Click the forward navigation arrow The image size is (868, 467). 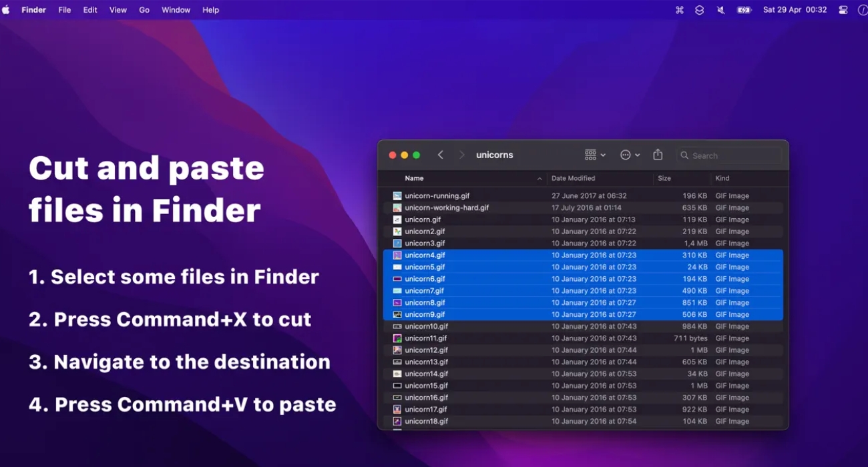click(462, 154)
